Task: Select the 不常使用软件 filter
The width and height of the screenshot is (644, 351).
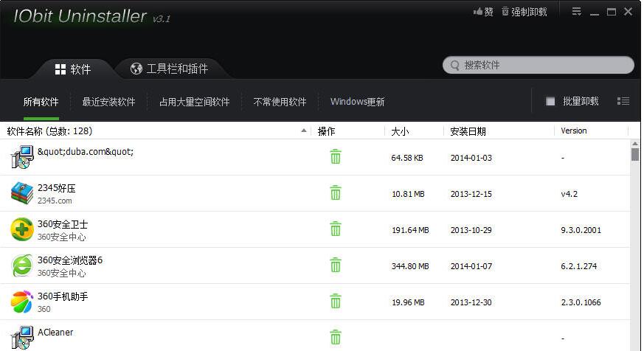Action: coord(280,102)
